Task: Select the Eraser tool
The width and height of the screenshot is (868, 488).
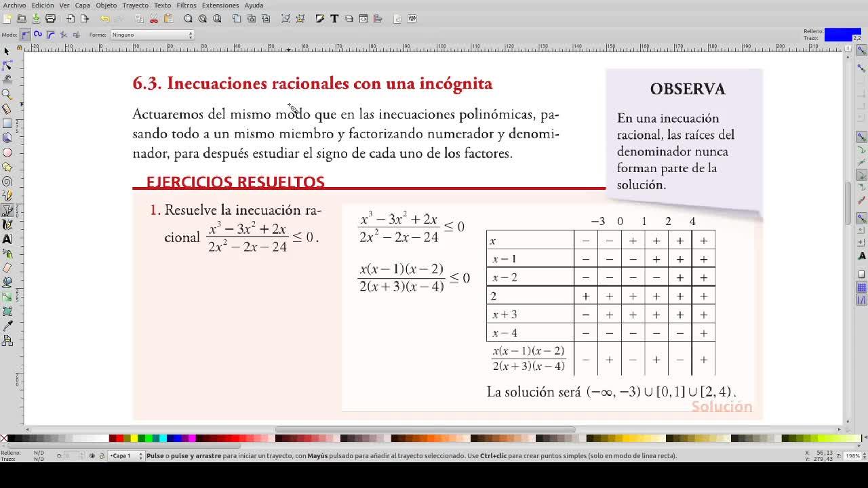Action: pos(7,268)
